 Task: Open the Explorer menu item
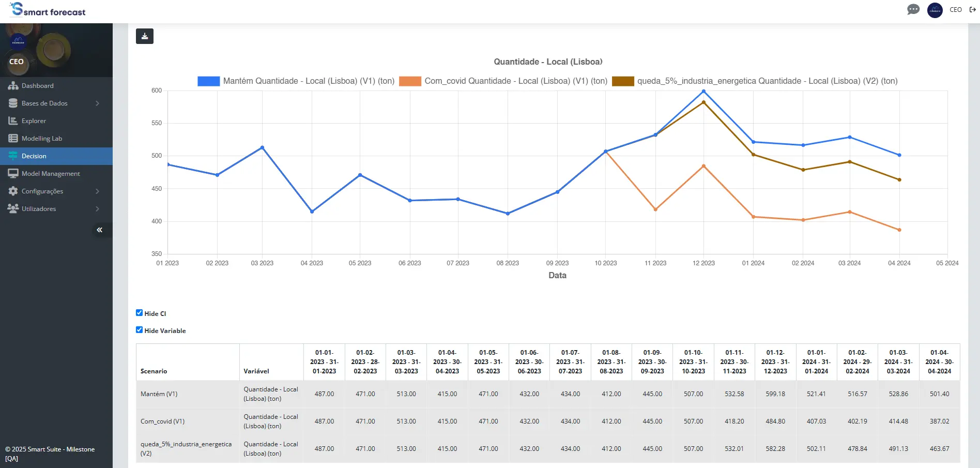pyautogui.click(x=34, y=121)
